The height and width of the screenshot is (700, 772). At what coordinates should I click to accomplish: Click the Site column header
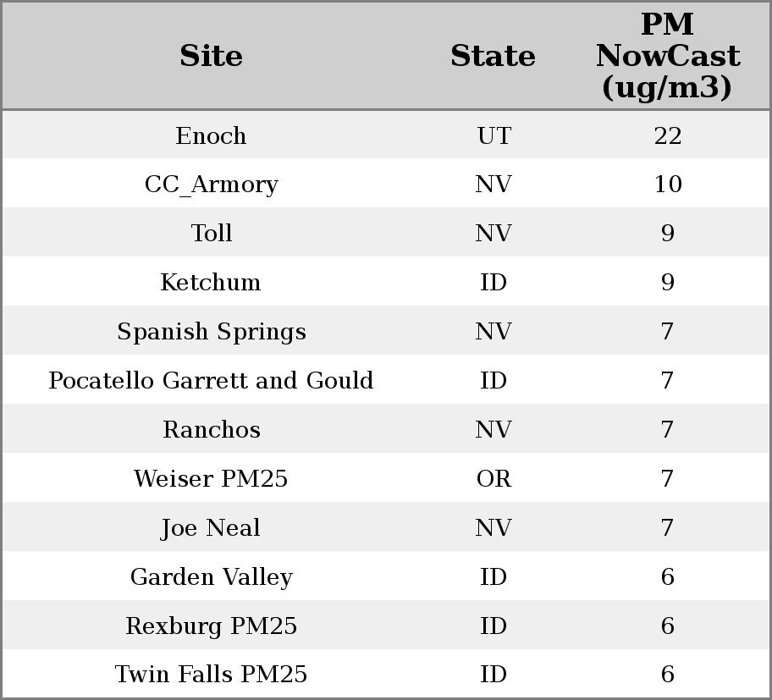click(x=211, y=56)
